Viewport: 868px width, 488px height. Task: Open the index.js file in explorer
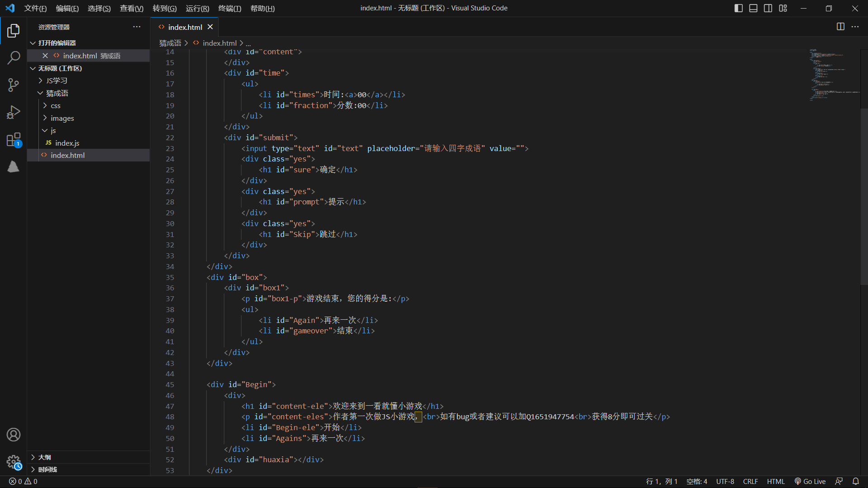tap(88, 143)
